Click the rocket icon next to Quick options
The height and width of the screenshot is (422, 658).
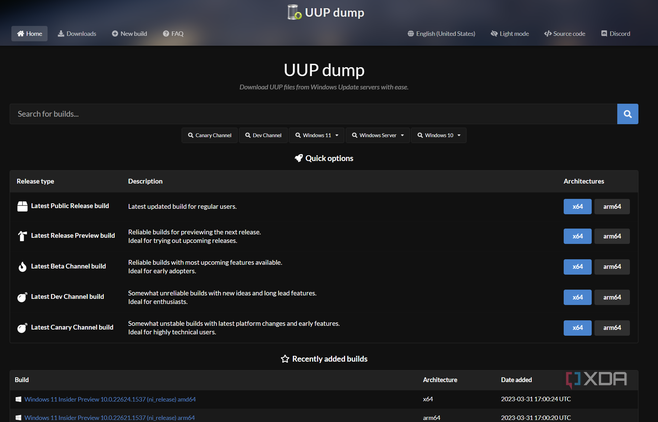[298, 158]
